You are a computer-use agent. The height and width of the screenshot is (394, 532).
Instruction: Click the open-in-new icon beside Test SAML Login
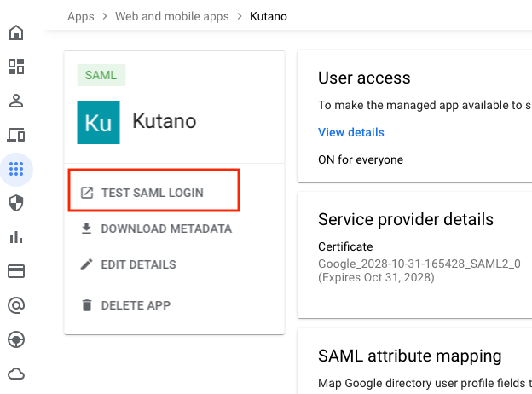point(87,193)
